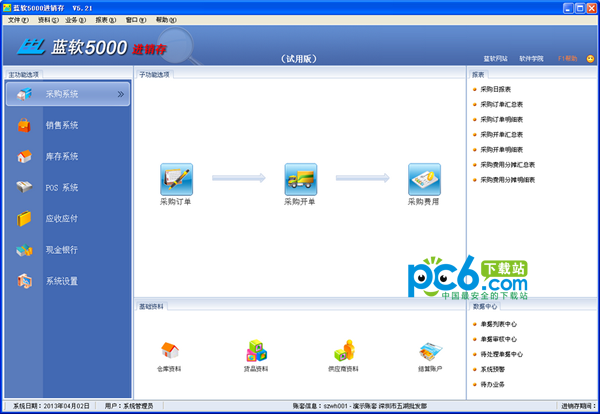Click the 应收应付 folder icon
The height and width of the screenshot is (414, 600).
[24, 218]
